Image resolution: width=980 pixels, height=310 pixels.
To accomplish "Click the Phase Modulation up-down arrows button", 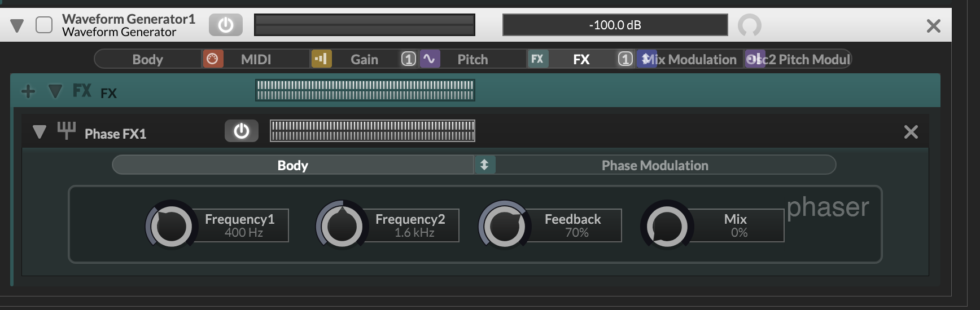I will 484,165.
